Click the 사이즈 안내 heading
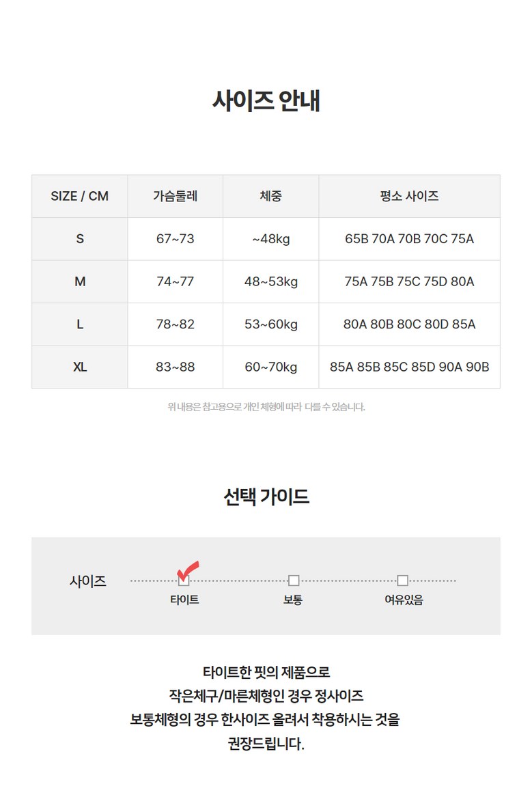Screen dimensions: 532x799 (266, 101)
